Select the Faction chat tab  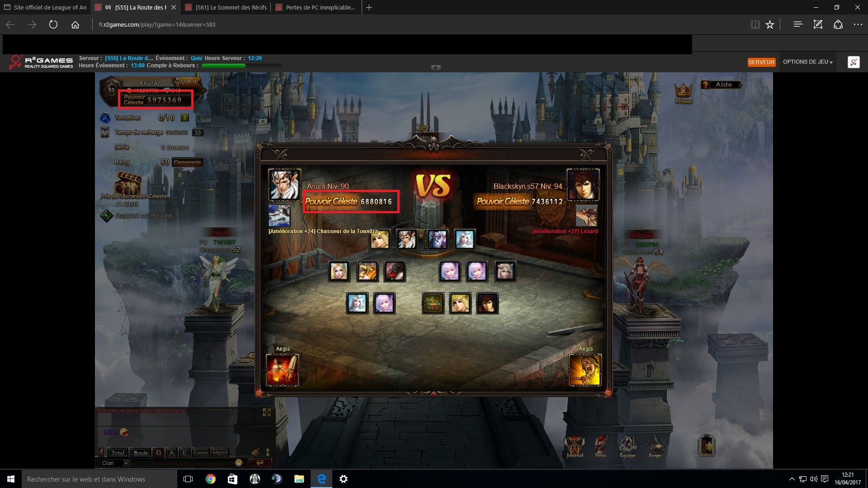(x=201, y=453)
